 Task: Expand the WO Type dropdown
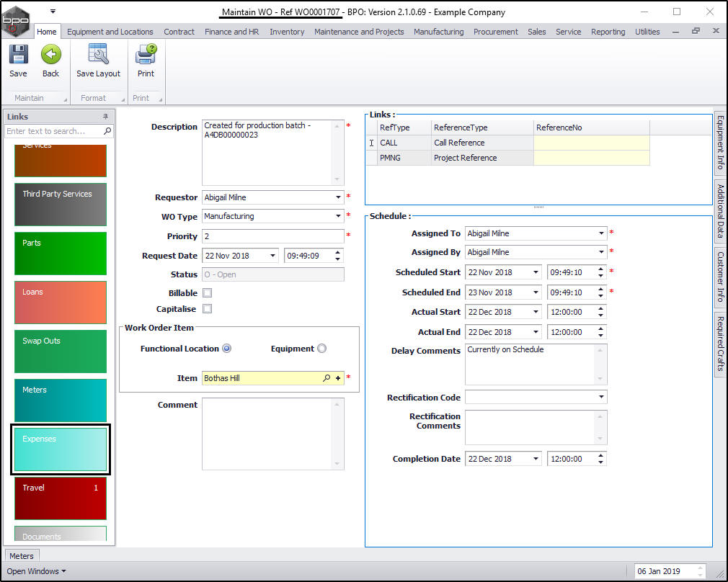[x=338, y=216]
